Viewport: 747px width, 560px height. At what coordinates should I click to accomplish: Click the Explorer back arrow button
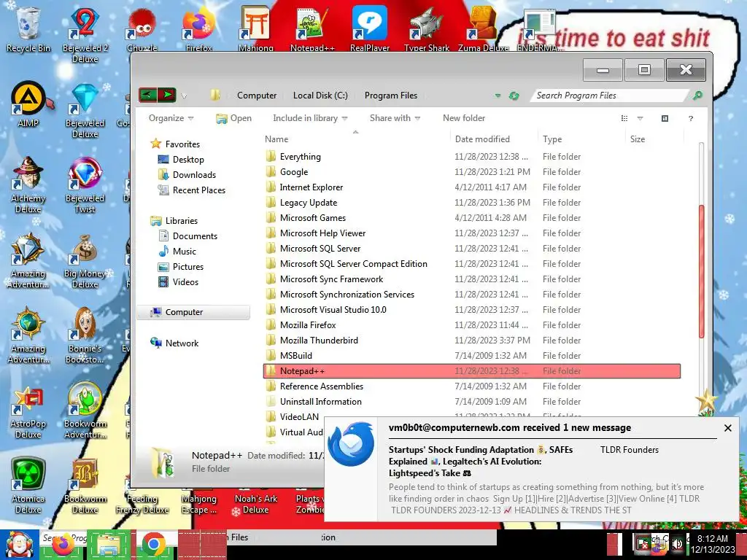pyautogui.click(x=147, y=95)
